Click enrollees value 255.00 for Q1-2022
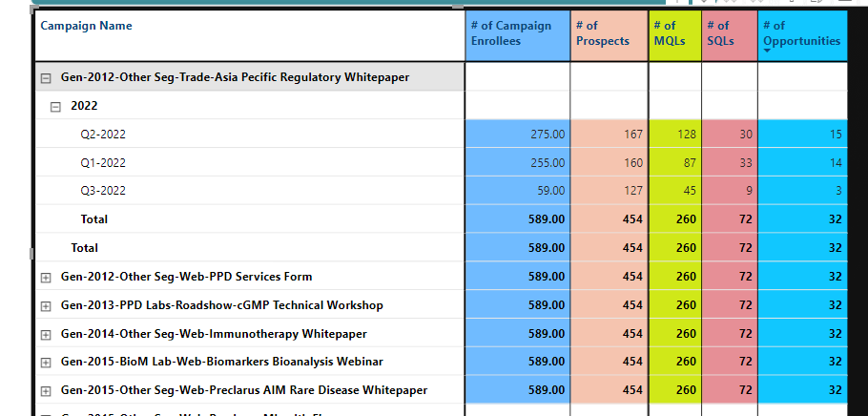Screen dimensions: 868x416 pos(548,163)
